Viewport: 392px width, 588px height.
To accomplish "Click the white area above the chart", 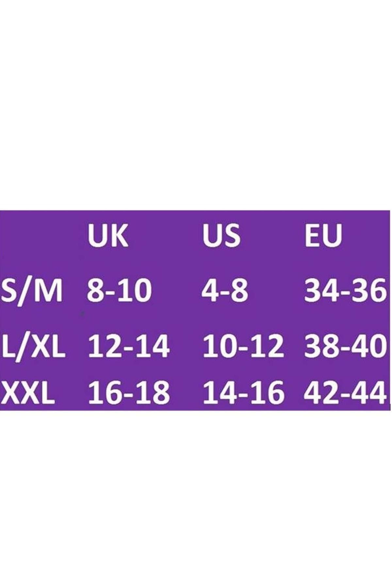I will pos(196,105).
